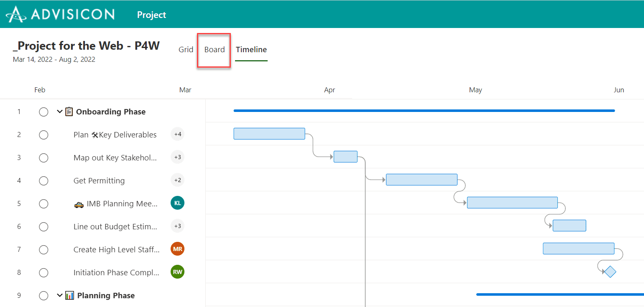Select Initiation Phase Complete task name
This screenshot has height=307, width=644.
pos(117,273)
